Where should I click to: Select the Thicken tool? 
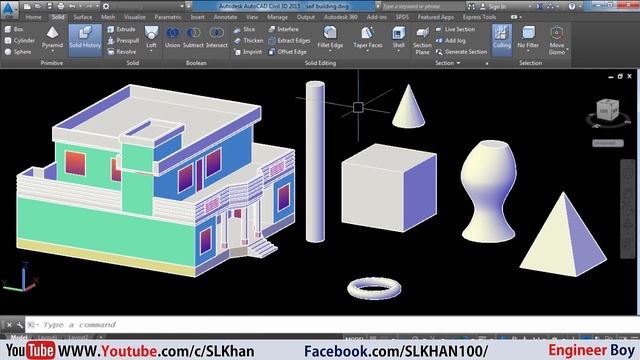249,40
